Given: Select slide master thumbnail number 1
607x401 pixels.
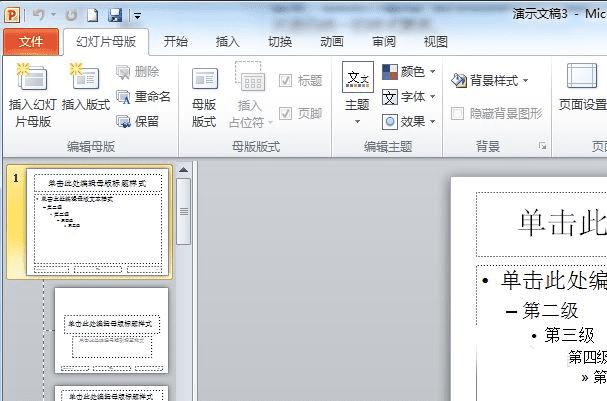Looking at the screenshot, I should coord(98,222).
